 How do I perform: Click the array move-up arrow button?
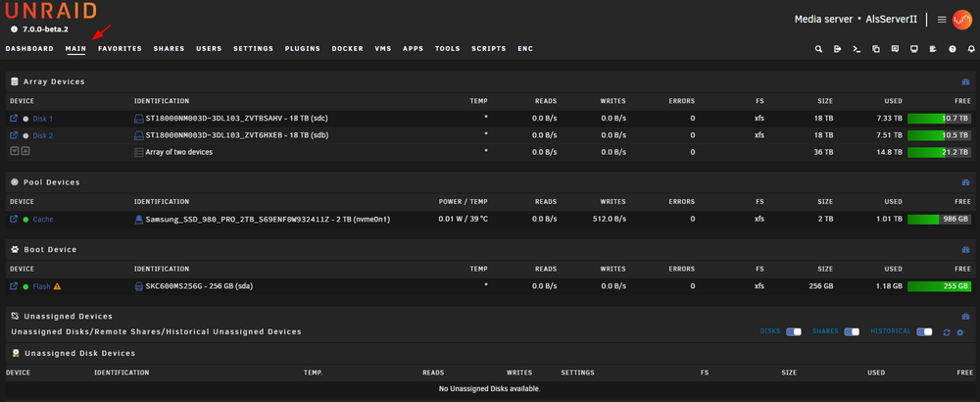(x=25, y=151)
